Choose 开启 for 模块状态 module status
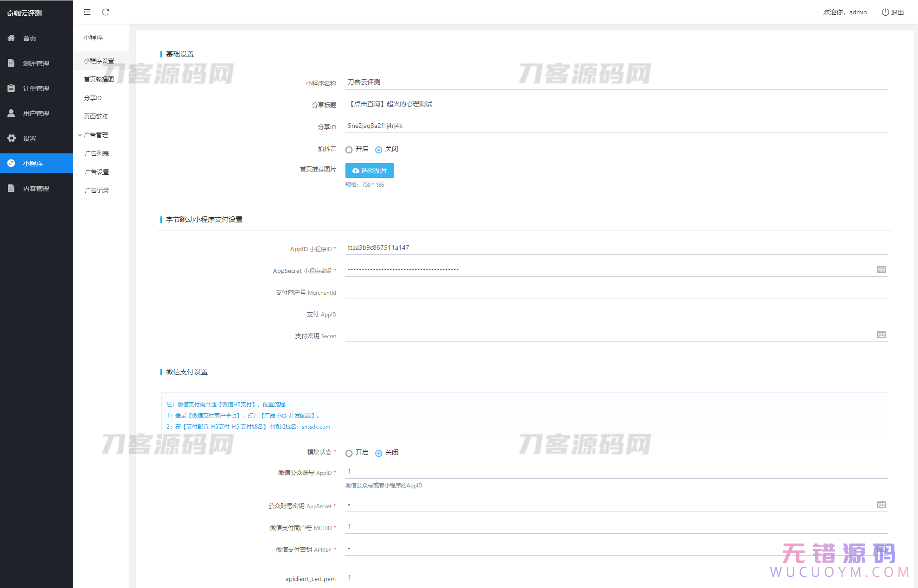Image resolution: width=918 pixels, height=588 pixels. [x=349, y=453]
